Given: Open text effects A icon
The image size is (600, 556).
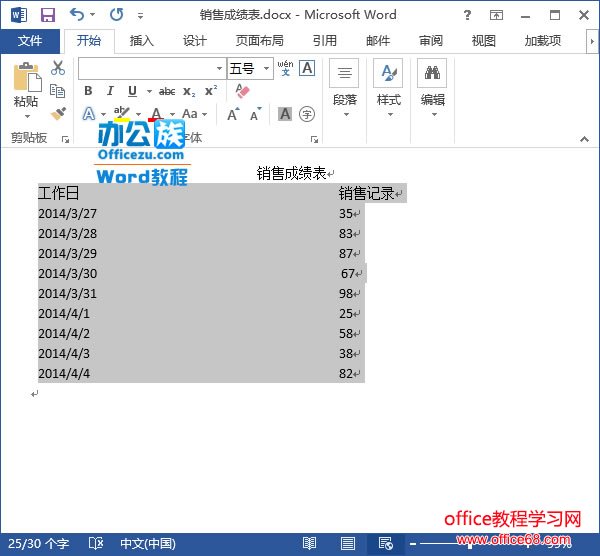Looking at the screenshot, I should point(89,114).
